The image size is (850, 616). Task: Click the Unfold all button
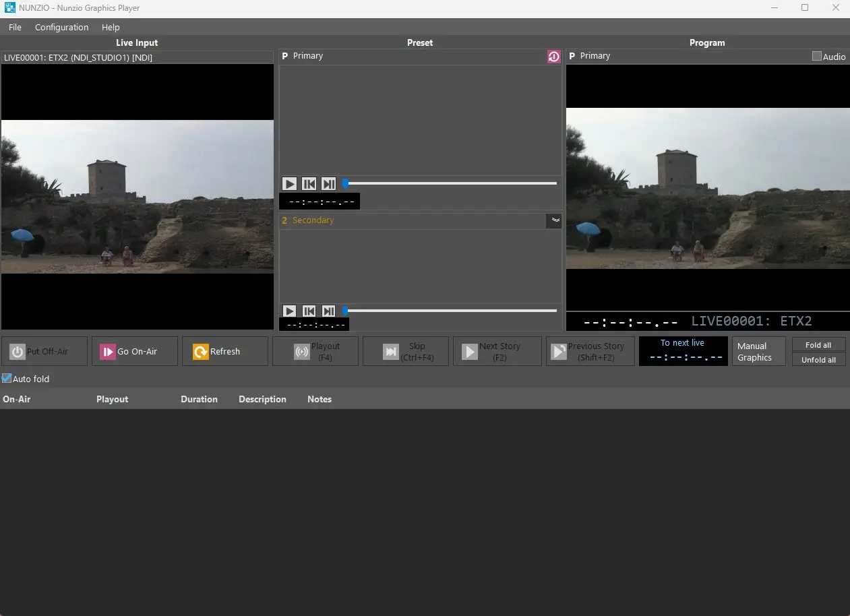pyautogui.click(x=818, y=360)
